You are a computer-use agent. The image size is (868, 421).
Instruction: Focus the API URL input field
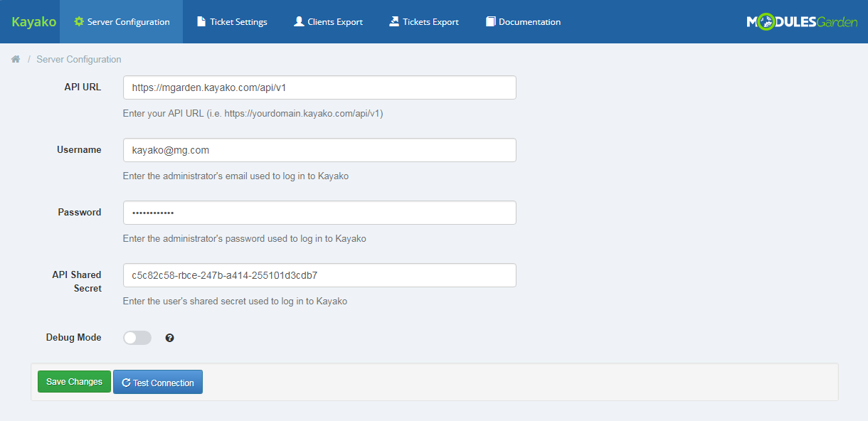(x=319, y=87)
